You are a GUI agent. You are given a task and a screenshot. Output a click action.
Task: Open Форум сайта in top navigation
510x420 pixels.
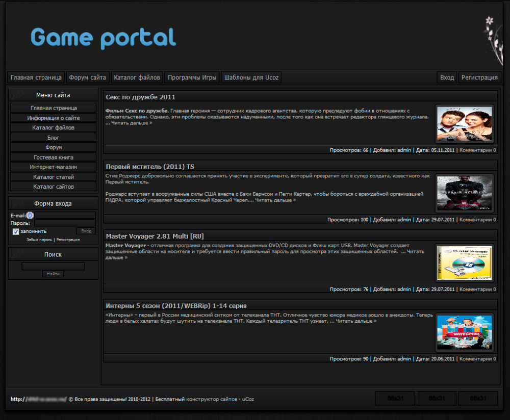tap(88, 77)
